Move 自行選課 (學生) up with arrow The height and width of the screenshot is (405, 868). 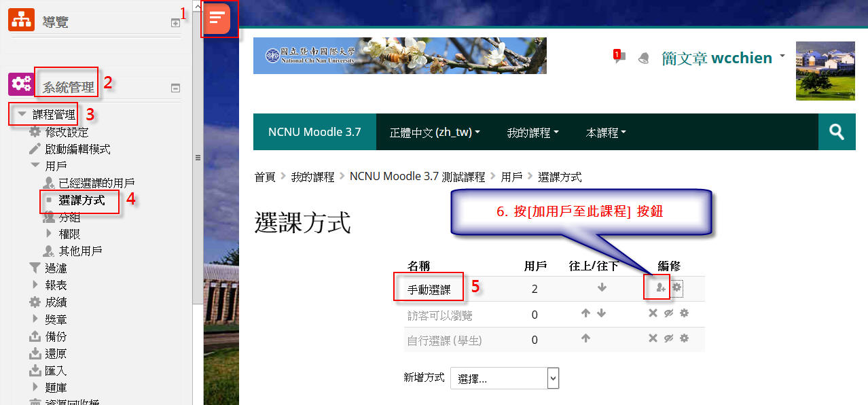click(585, 338)
